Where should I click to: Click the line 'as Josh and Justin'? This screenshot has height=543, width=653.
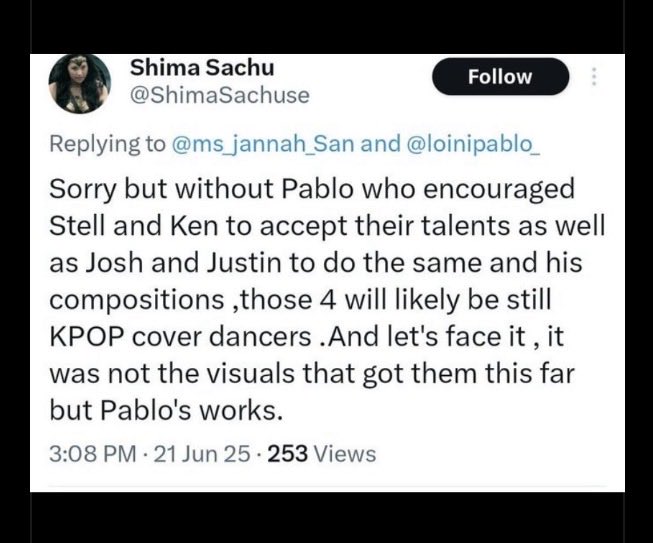point(316,263)
